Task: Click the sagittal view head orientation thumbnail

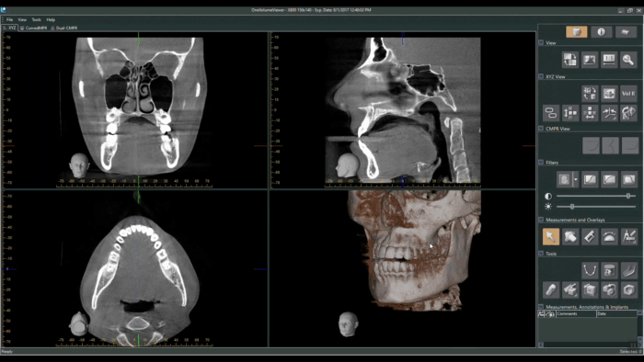Action: click(348, 165)
